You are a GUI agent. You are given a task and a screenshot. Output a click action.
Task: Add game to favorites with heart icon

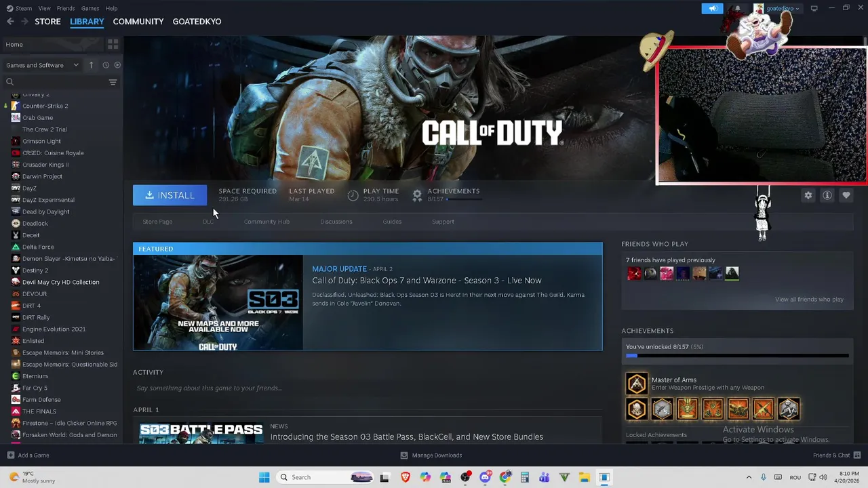(846, 195)
